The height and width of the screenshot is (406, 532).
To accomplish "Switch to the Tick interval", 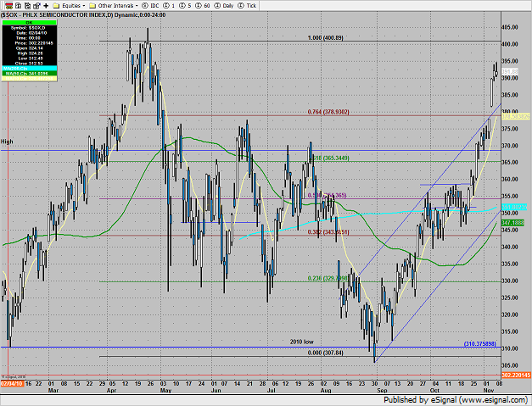I will point(248,6).
